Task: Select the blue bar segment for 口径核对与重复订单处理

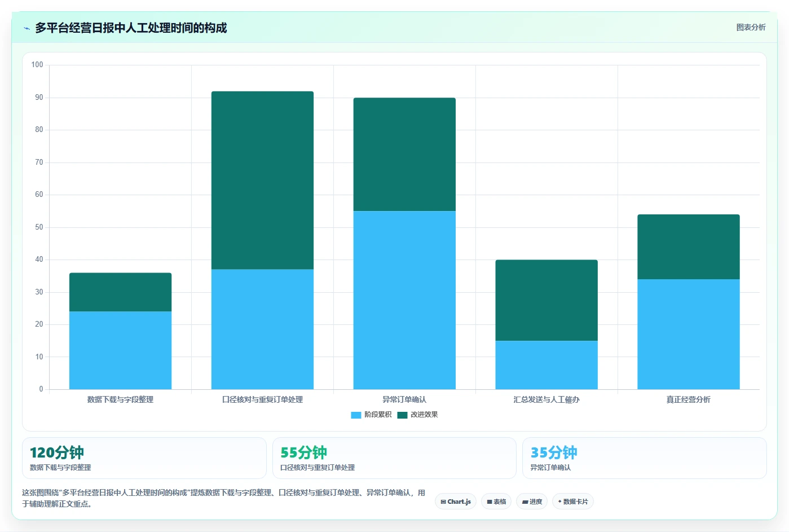Action: pos(262,329)
